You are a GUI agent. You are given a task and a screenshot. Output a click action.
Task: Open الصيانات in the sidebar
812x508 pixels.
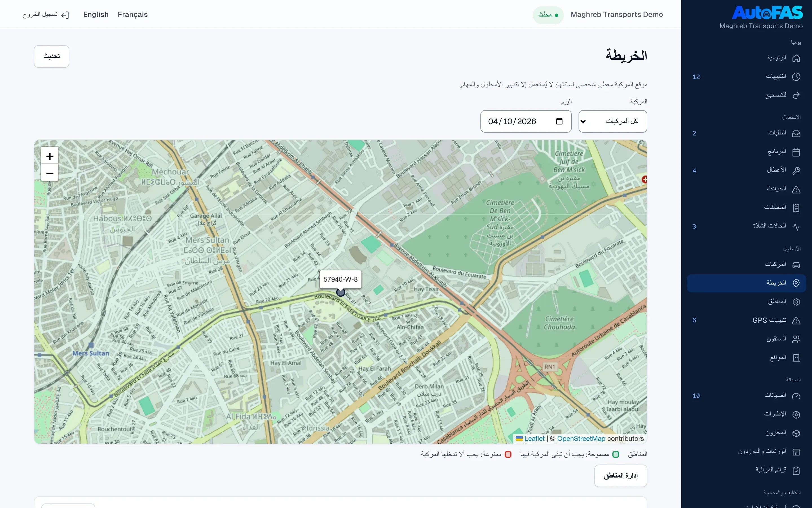click(x=746, y=395)
